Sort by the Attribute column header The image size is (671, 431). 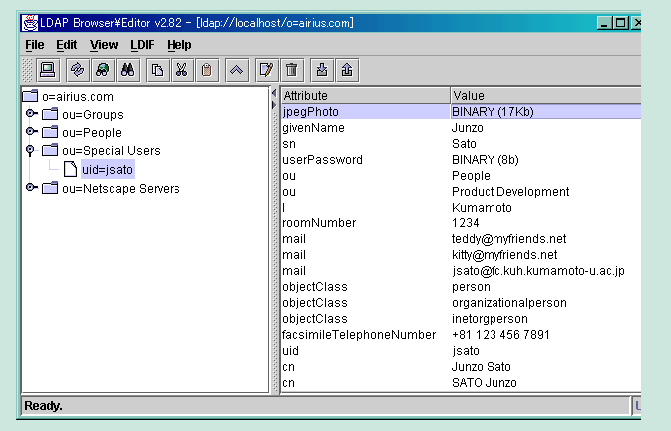(365, 95)
